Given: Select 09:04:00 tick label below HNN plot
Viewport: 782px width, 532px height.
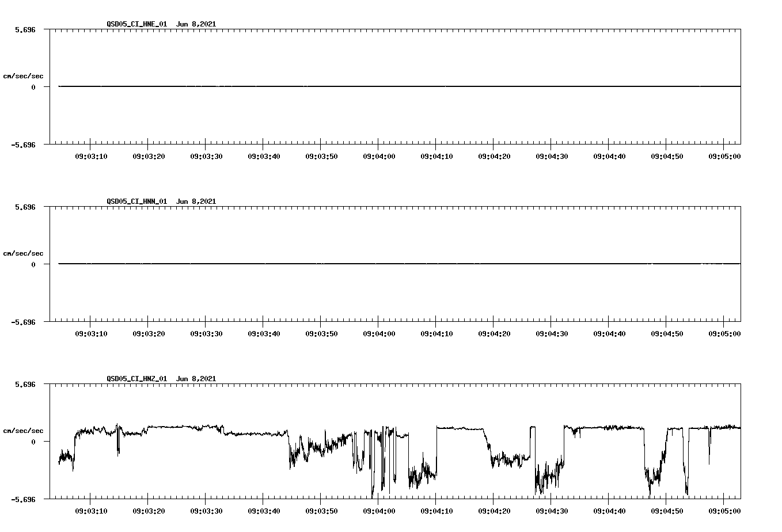Looking at the screenshot, I should 379,334.
